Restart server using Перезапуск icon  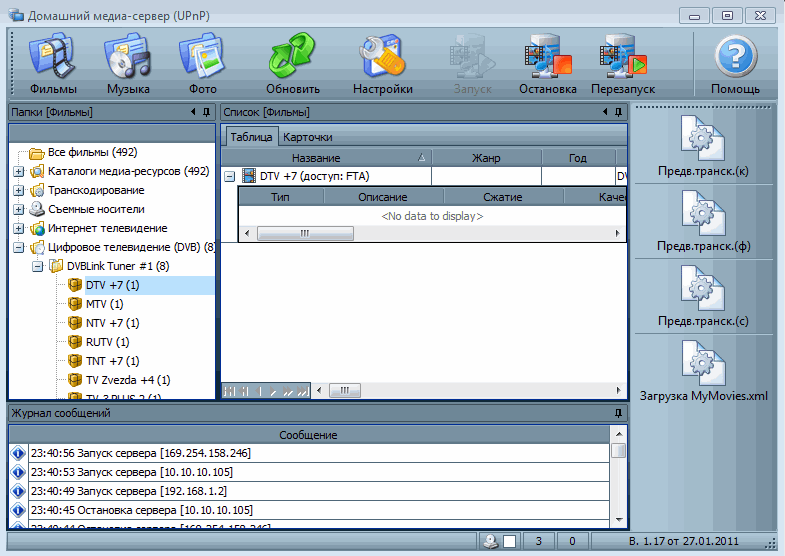(622, 64)
